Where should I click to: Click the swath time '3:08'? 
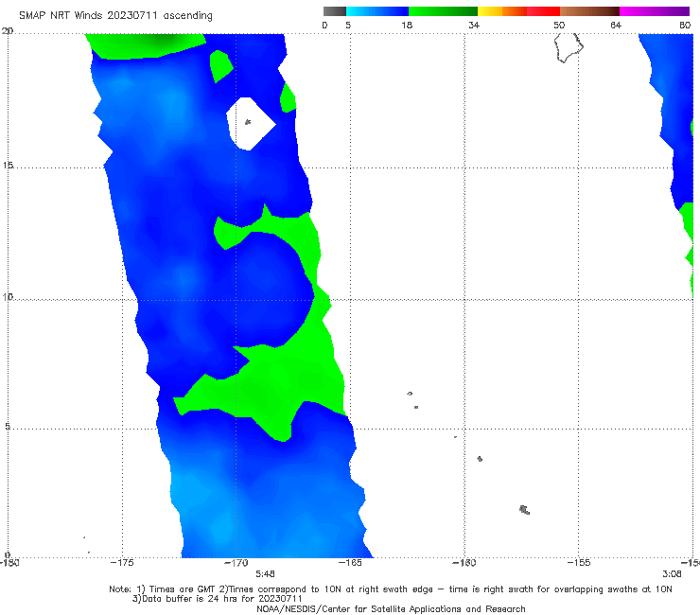pos(672,573)
